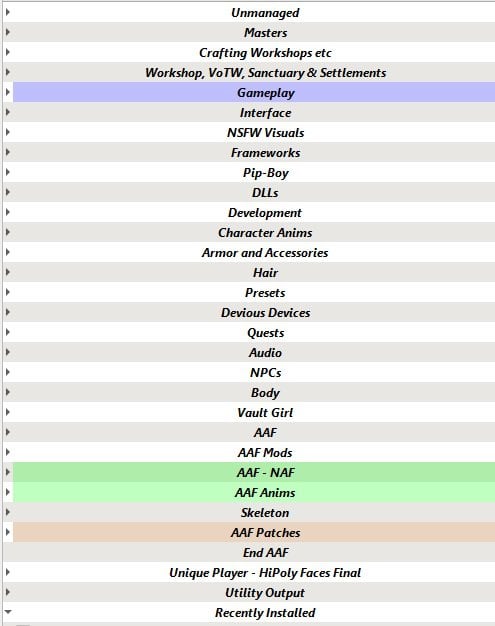This screenshot has width=495, height=626.
Task: Select the light green AAF Anims row
Action: coord(254,492)
